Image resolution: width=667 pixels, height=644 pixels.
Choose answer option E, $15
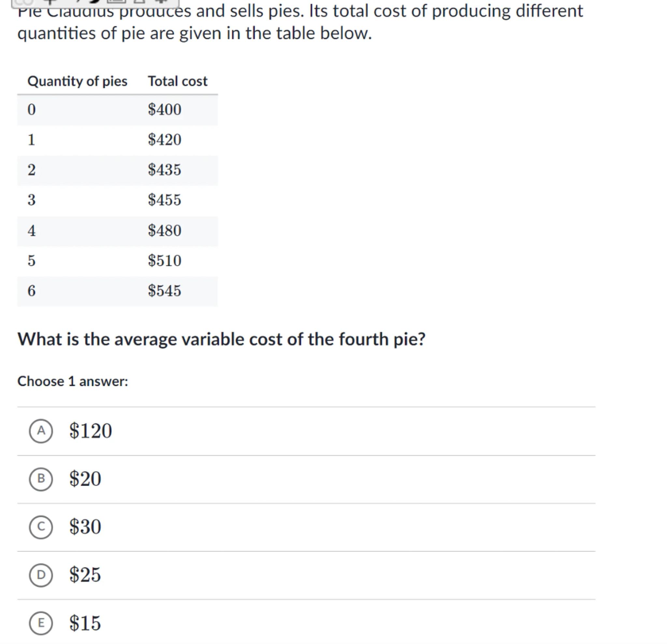tap(41, 623)
